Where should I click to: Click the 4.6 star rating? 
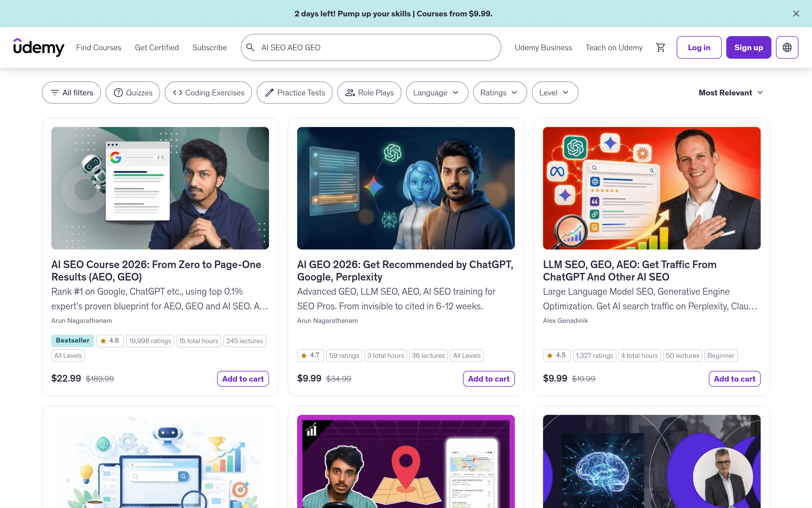tap(110, 341)
